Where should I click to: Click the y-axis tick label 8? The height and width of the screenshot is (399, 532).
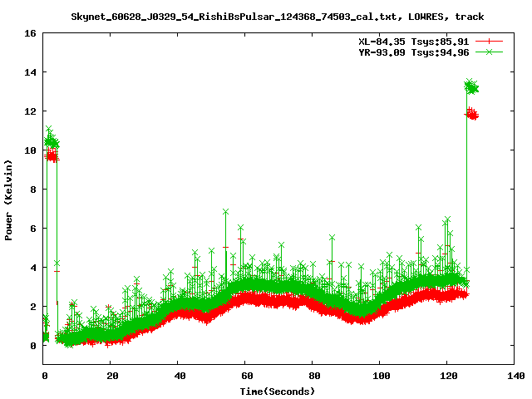click(x=33, y=190)
